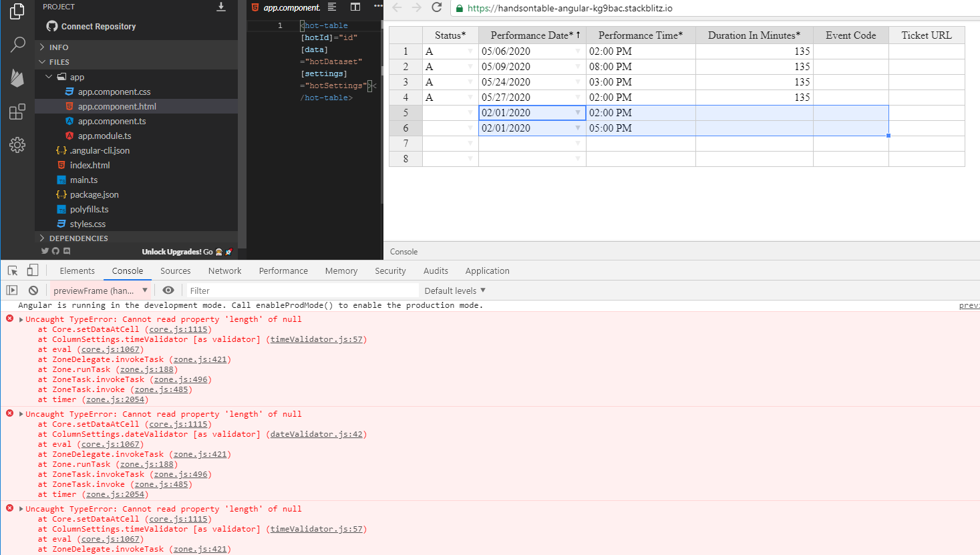Open the Application tab
This screenshot has height=555, width=980.
tap(488, 270)
